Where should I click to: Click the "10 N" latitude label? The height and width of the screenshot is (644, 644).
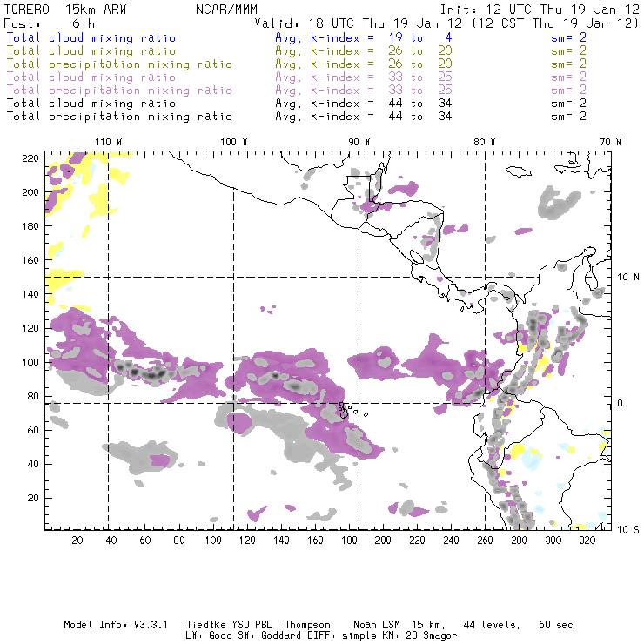click(628, 278)
